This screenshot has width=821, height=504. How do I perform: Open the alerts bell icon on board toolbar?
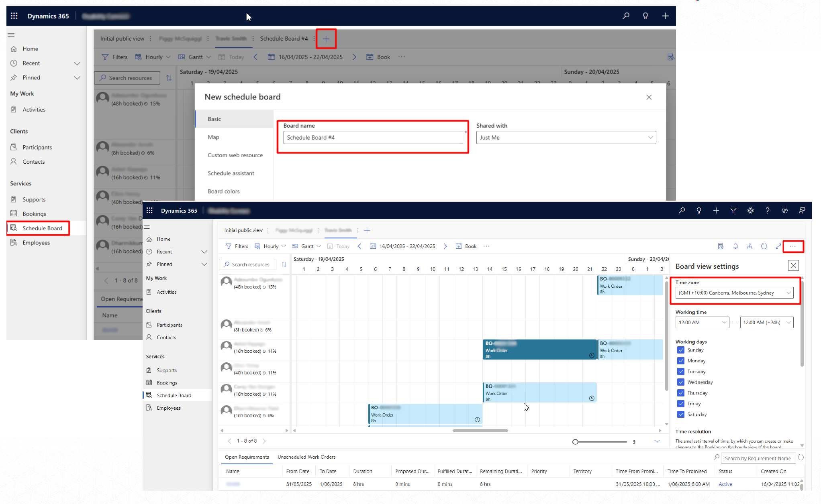tap(735, 246)
